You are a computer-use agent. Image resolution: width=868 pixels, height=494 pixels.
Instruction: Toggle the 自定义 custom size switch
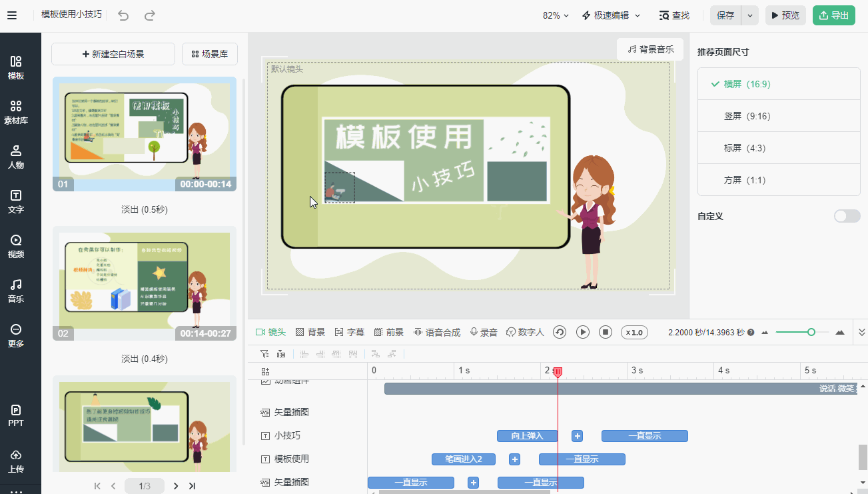tap(847, 216)
